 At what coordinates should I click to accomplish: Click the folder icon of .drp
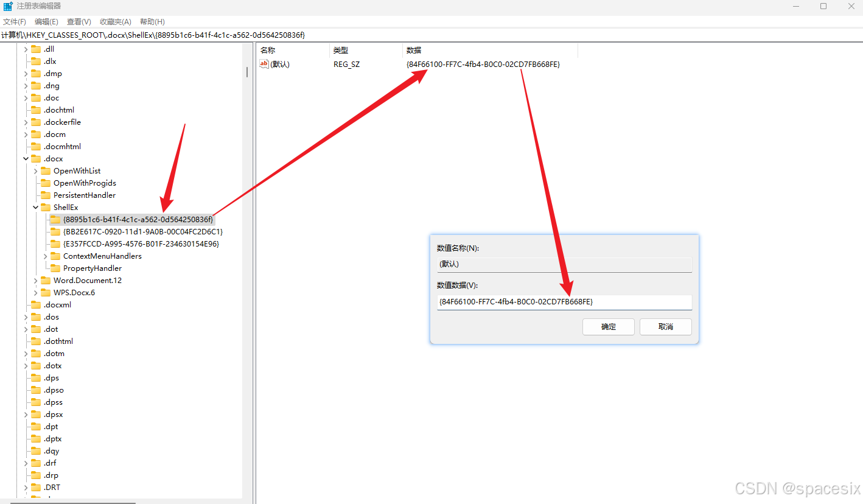tap(36, 475)
